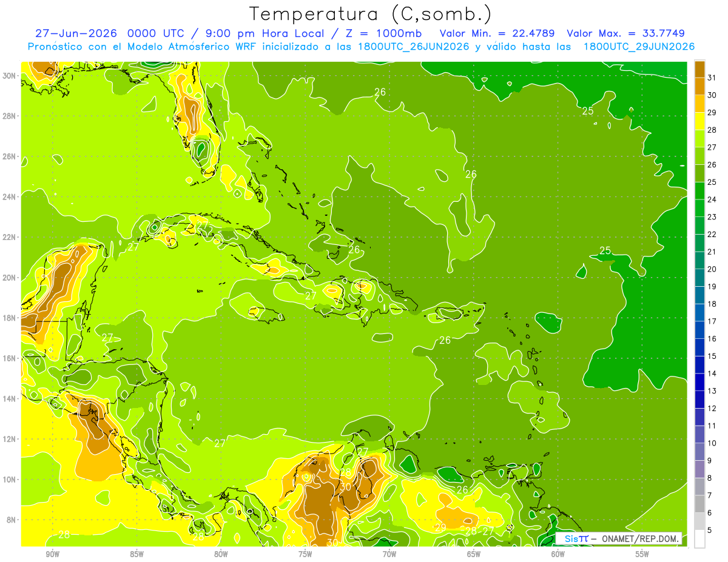Viewport: 728px width, 562px height.
Task: Click the latitude axis label '22N'
Action: (9, 237)
